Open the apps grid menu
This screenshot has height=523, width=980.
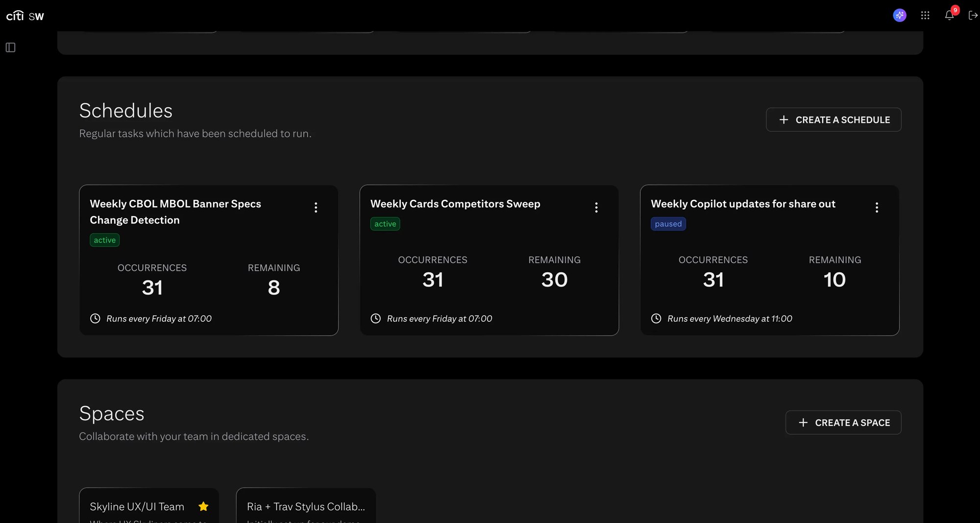point(925,16)
